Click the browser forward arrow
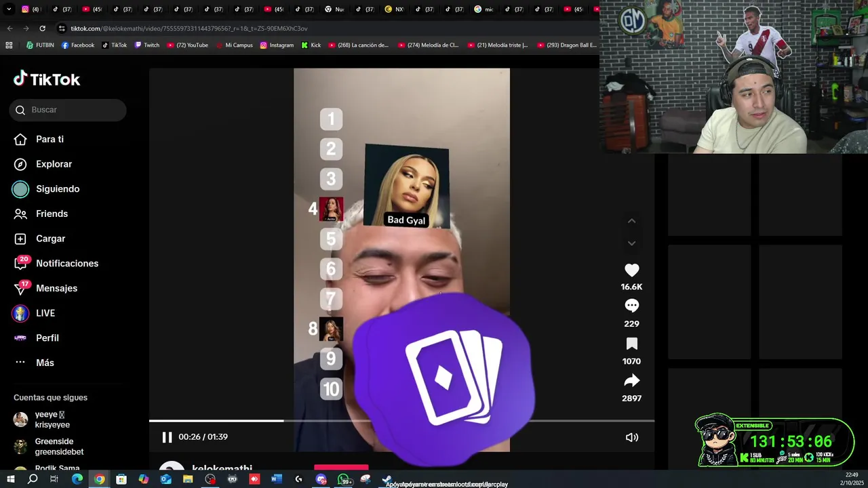868x488 pixels. (x=26, y=28)
